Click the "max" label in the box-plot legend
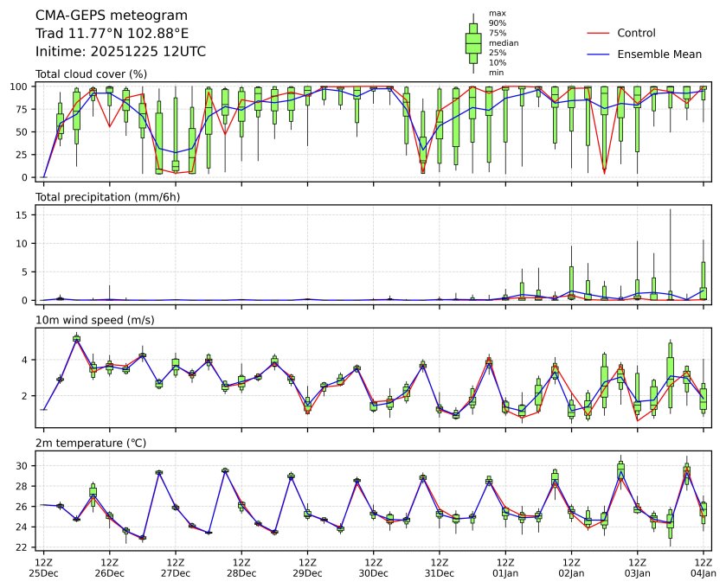Viewport: 726px width, 588px height. click(x=497, y=13)
